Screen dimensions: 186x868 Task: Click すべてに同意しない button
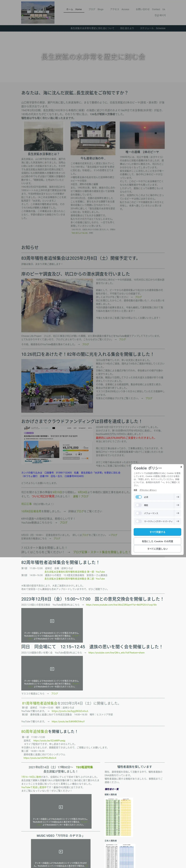tap(157, 549)
